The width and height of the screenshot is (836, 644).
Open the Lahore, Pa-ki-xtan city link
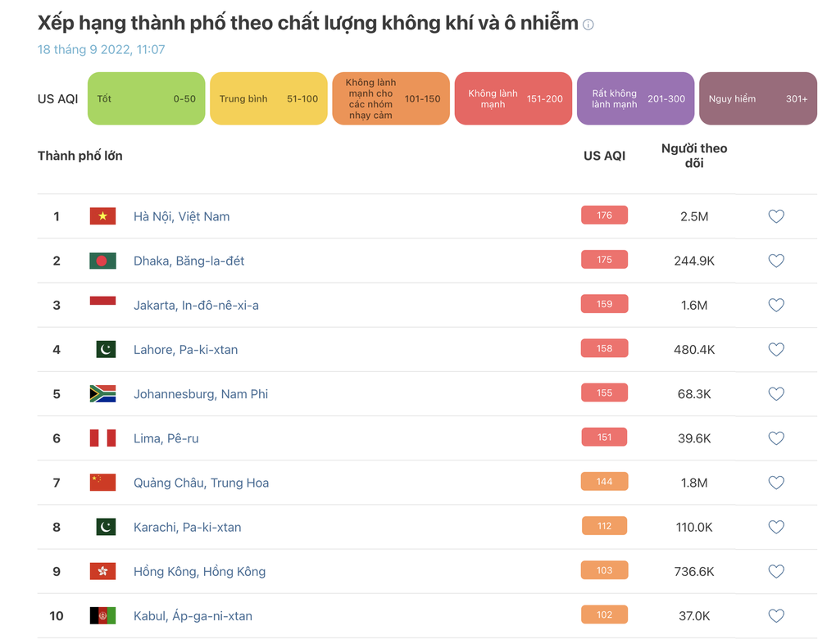185,350
